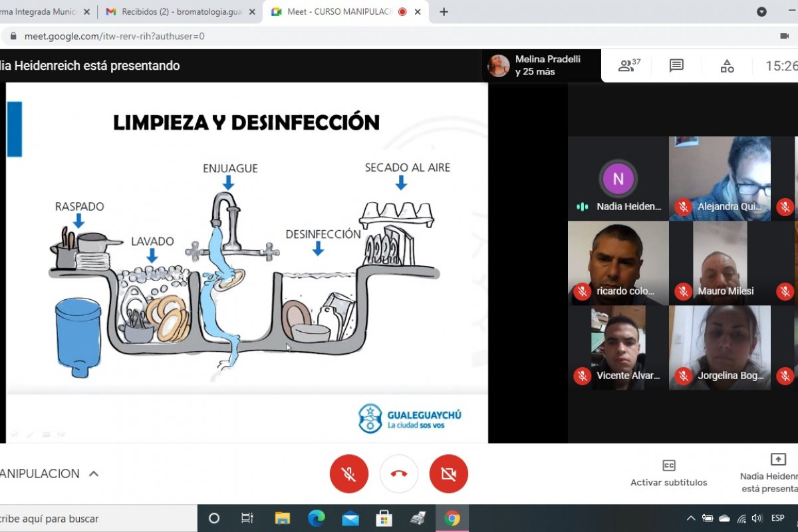Viewport: 798px width, 532px height.
Task: Open File Explorer from taskbar
Action: 283,519
